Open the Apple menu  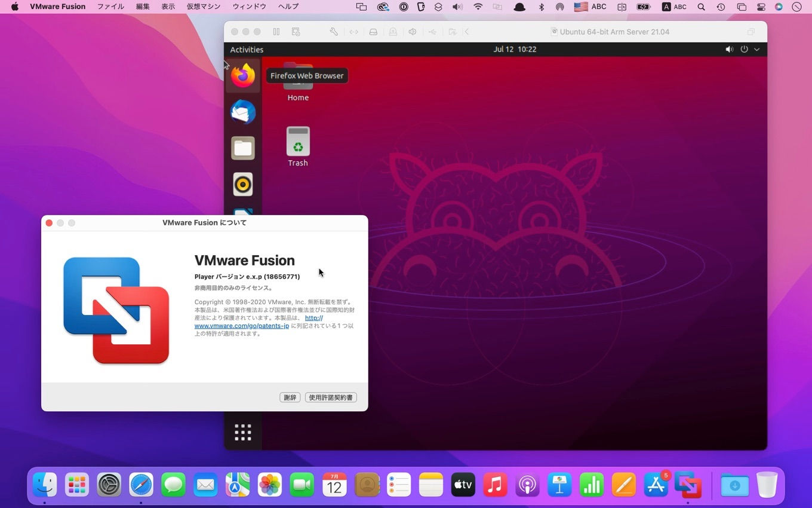coord(15,7)
